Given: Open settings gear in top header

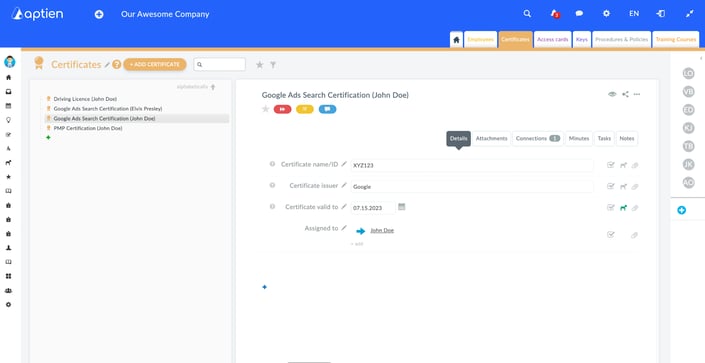Looking at the screenshot, I should point(606,14).
